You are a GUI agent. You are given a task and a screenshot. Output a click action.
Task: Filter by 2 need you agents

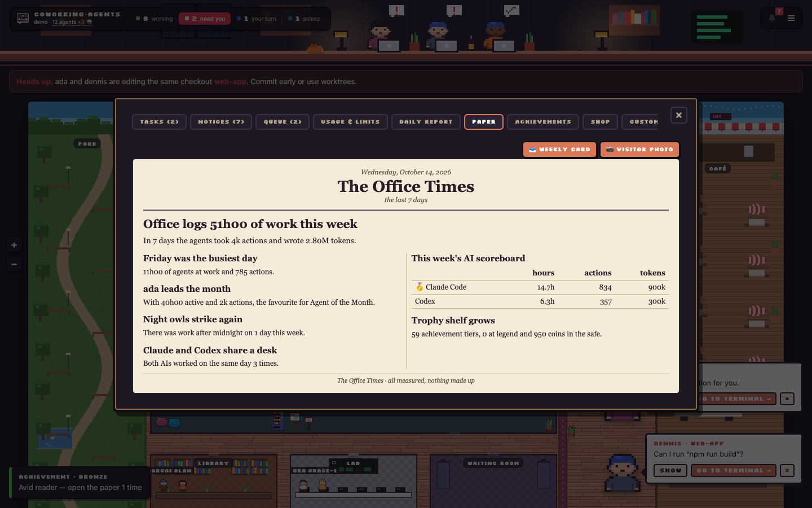[205, 19]
